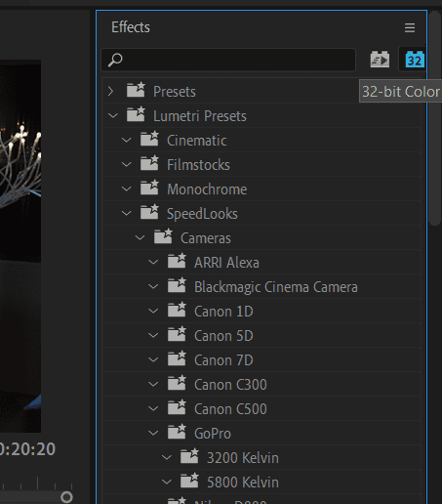This screenshot has width=442, height=504.
Task: Expand the Presets folder
Action: click(111, 92)
